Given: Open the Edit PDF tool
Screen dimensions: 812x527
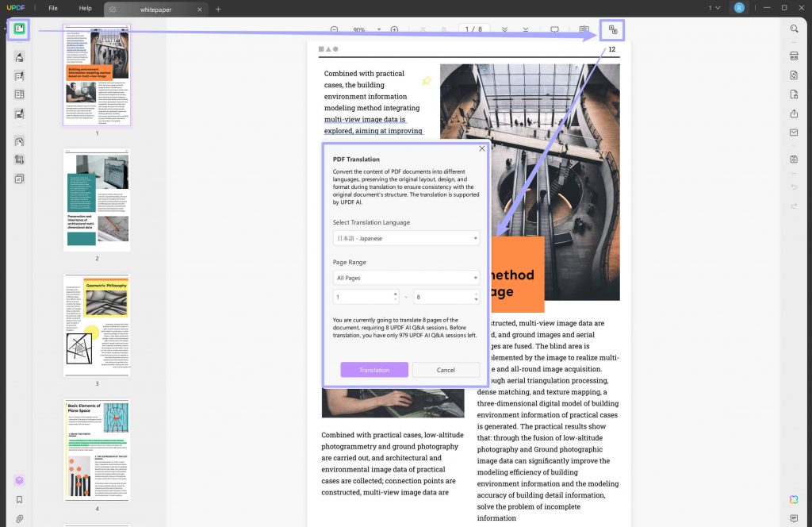Looking at the screenshot, I should [20, 76].
